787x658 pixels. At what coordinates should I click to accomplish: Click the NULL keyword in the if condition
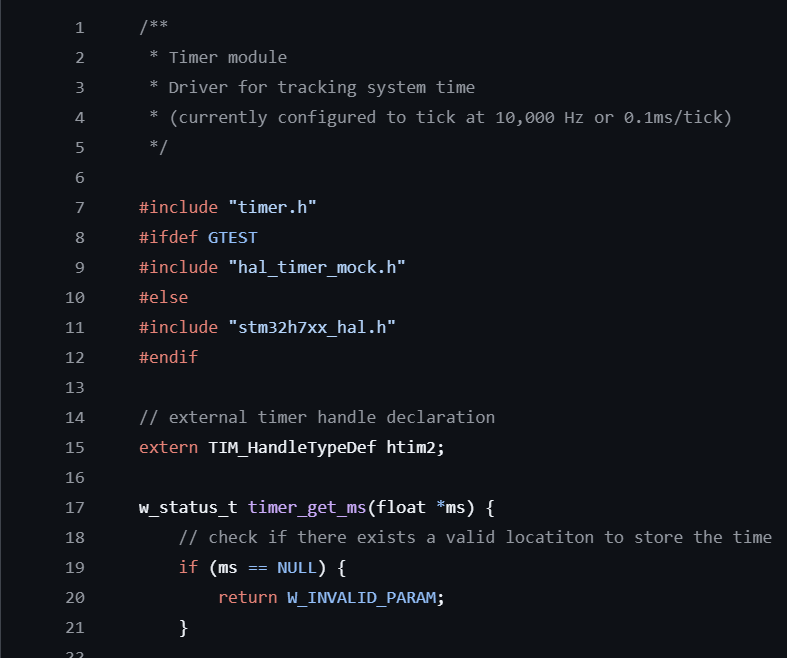[x=297, y=567]
